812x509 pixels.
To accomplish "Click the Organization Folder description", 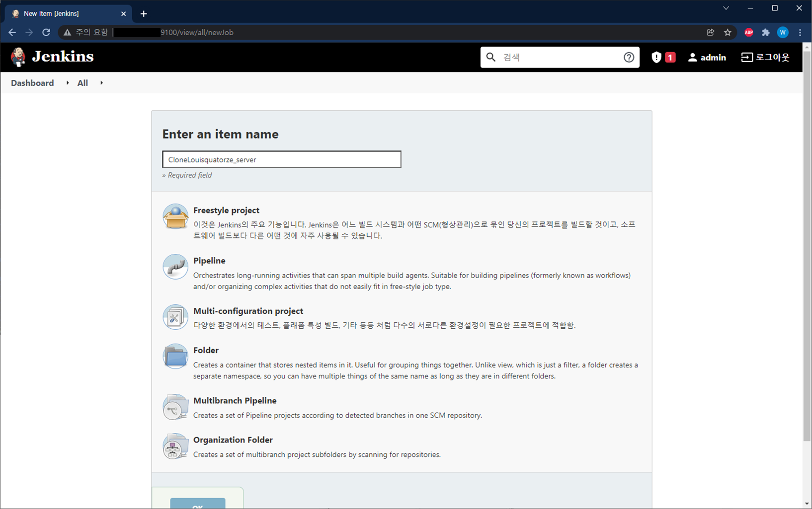I will tap(317, 454).
